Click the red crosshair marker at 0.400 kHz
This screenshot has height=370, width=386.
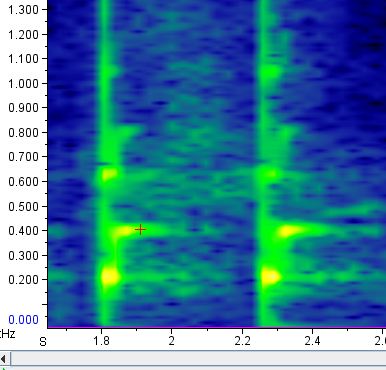tap(141, 229)
